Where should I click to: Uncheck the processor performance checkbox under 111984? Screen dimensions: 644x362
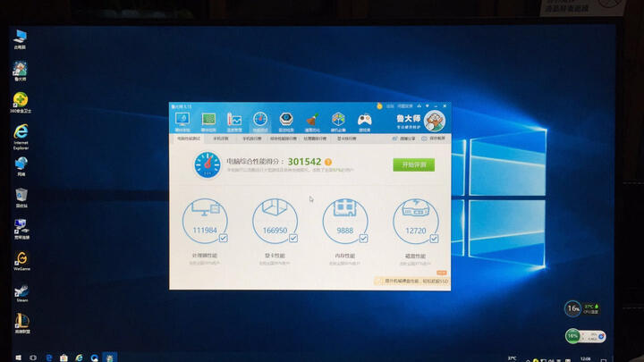pos(223,238)
